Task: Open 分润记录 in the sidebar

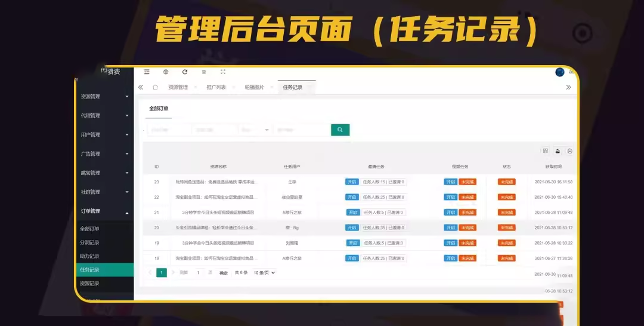Action: 90,242
